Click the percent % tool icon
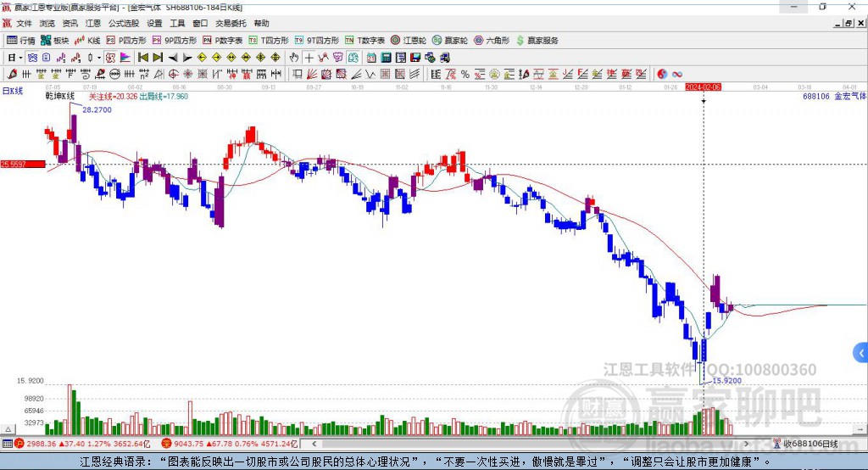 (x=465, y=74)
